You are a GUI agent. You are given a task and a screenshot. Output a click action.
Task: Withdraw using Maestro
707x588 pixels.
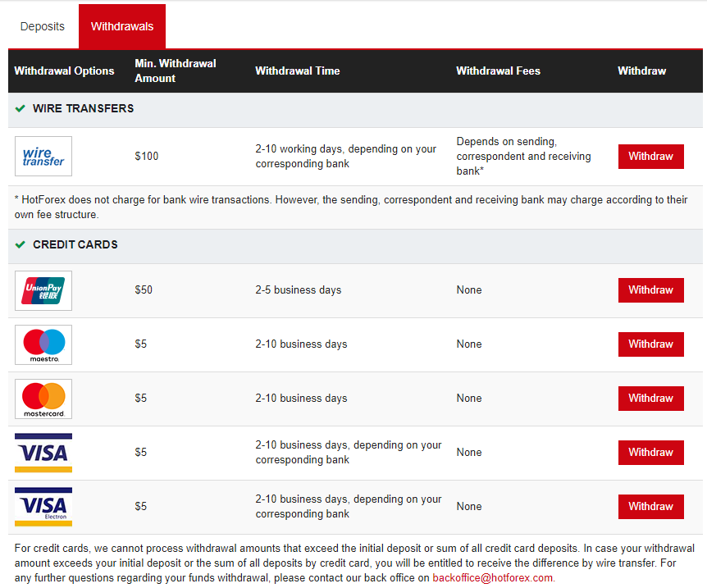(650, 344)
